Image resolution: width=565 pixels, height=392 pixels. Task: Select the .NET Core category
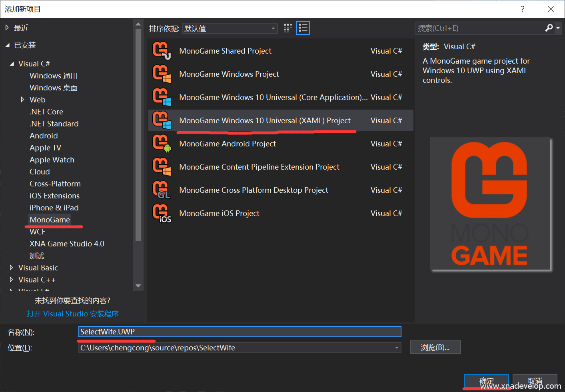[x=46, y=112]
